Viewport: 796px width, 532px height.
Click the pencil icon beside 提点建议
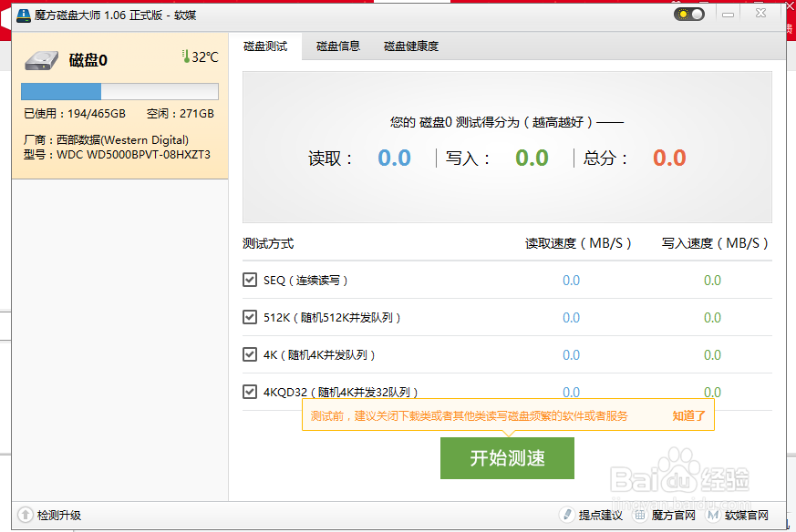564,515
